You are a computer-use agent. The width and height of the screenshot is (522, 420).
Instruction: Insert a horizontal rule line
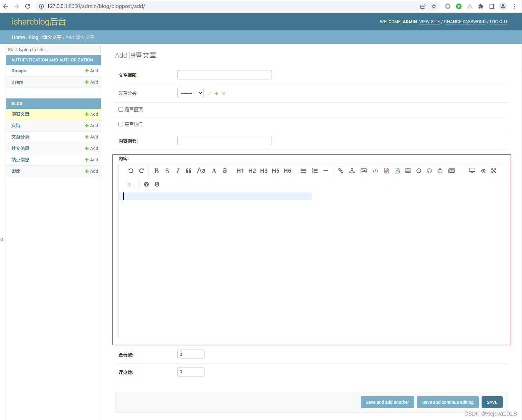[x=325, y=171]
